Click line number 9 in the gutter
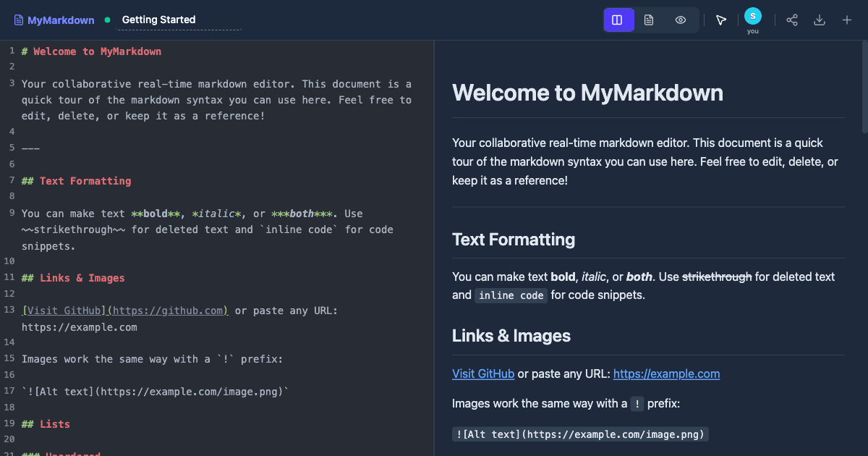Viewport: 868px width, 456px height. pyautogui.click(x=12, y=214)
